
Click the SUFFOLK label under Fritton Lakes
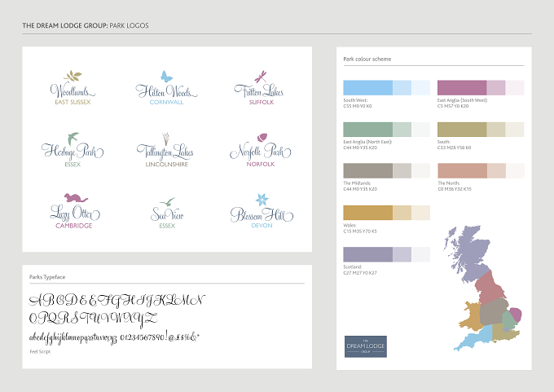(262, 102)
